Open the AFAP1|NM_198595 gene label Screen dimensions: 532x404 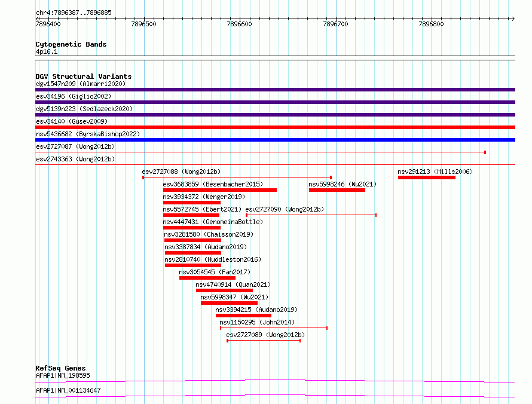[x=63, y=375]
